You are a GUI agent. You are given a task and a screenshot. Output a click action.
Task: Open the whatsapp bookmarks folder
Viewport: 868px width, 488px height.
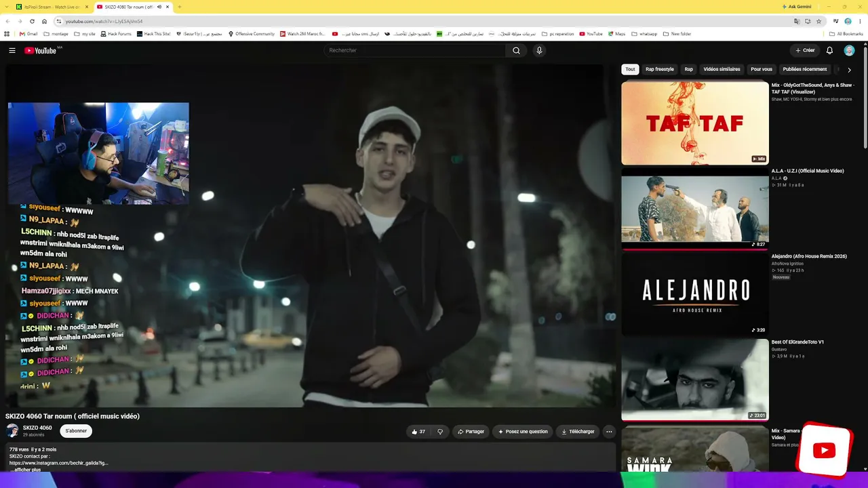[x=644, y=34]
